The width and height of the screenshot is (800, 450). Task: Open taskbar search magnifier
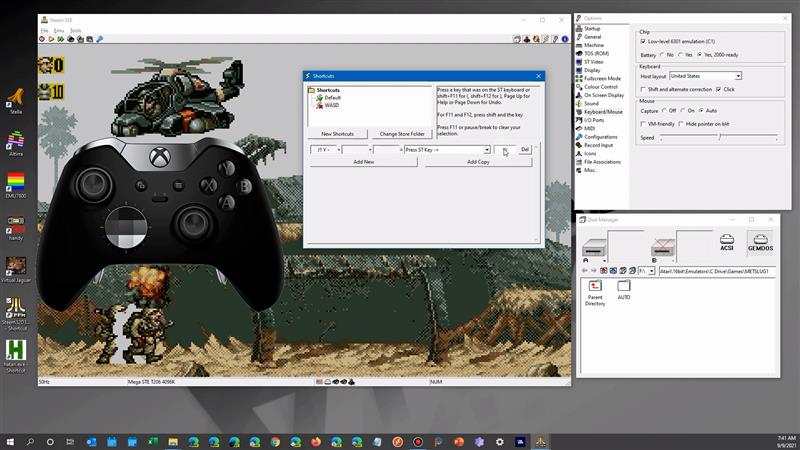(x=30, y=442)
